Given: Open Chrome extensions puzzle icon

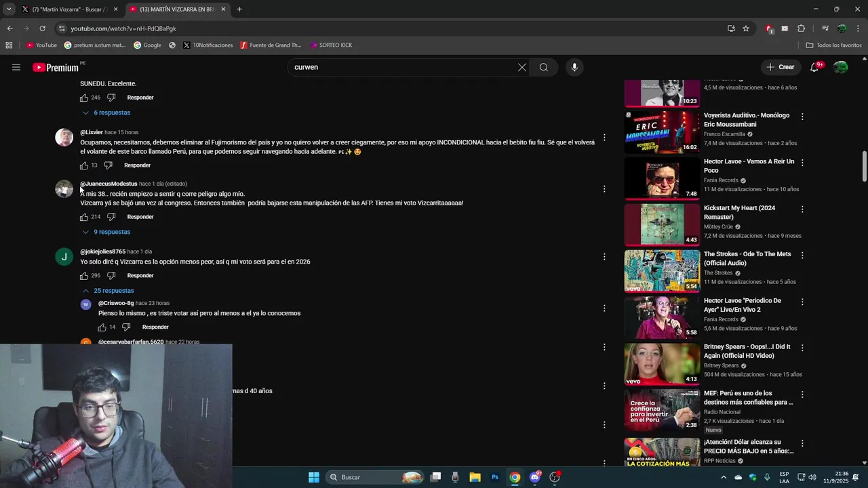Looking at the screenshot, I should coord(802,28).
